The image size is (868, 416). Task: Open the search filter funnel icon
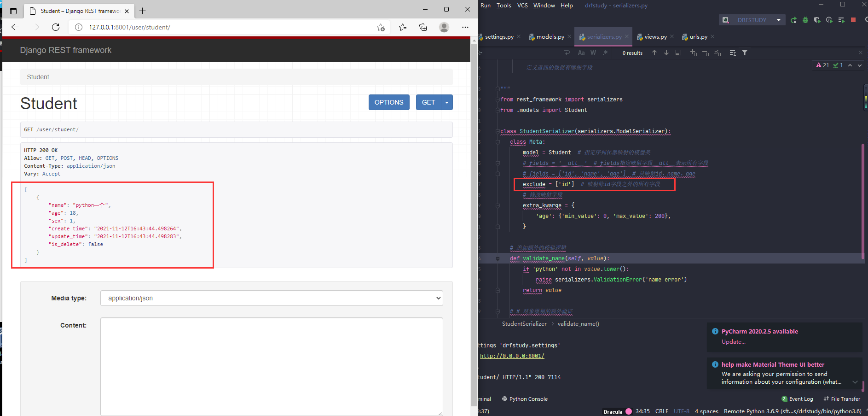tap(745, 53)
